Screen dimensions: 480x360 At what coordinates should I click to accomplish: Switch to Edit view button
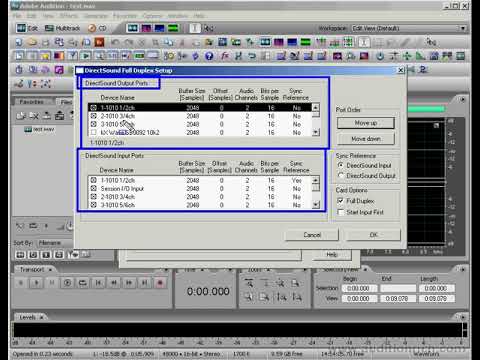coord(27,28)
